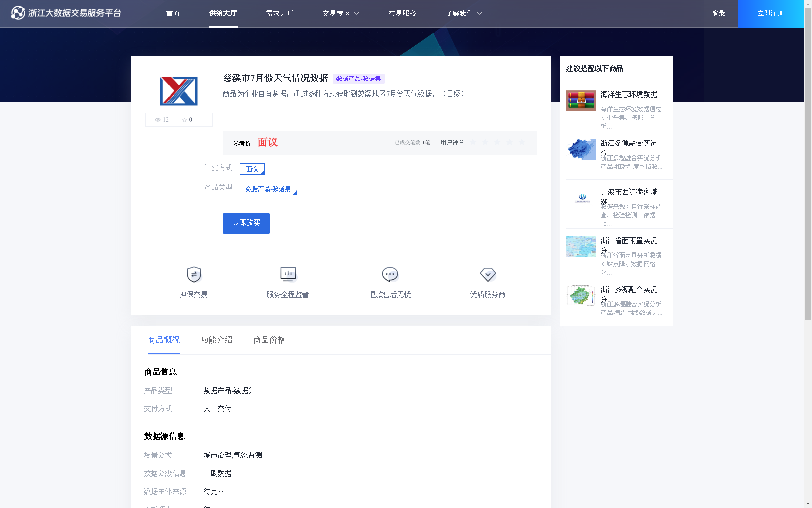Image resolution: width=812 pixels, height=508 pixels.
Task: Open 需求大厅 navigation item
Action: tap(280, 14)
